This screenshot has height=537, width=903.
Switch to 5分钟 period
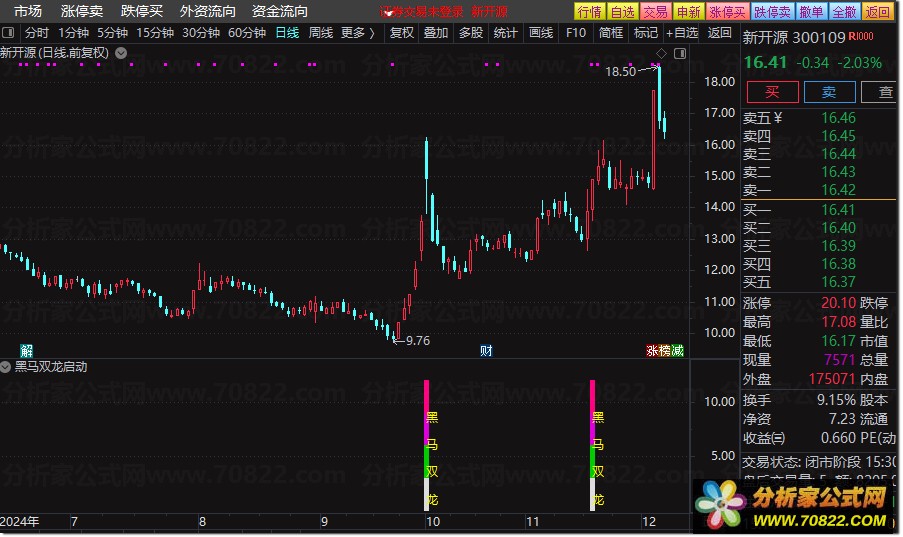tap(112, 33)
